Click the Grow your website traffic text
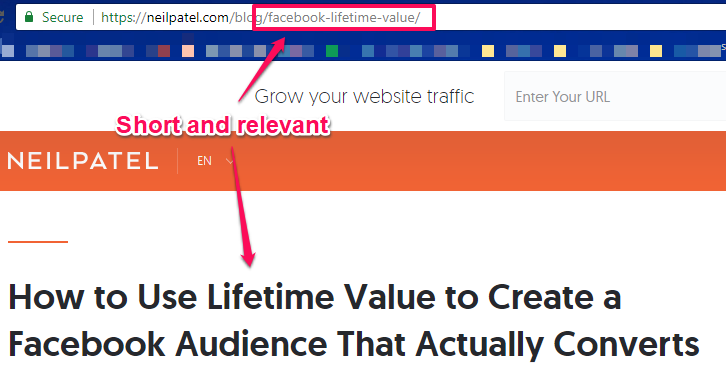726x385 pixels. point(364,96)
